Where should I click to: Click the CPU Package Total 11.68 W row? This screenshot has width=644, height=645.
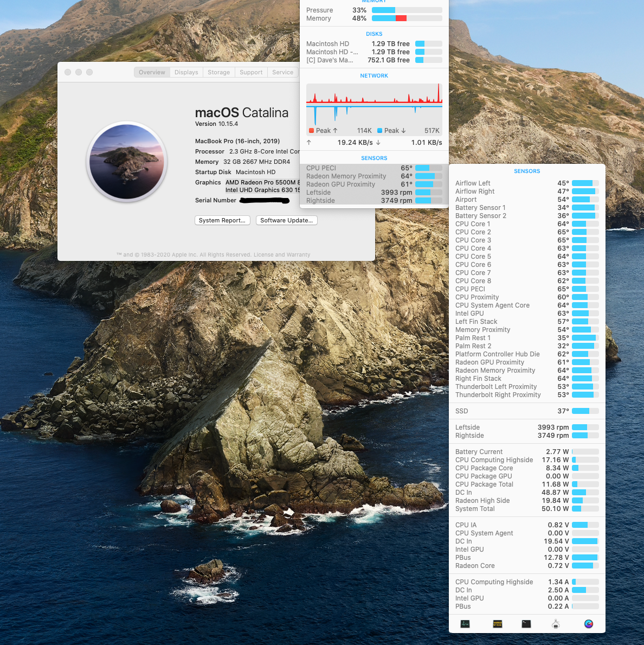tap(527, 484)
